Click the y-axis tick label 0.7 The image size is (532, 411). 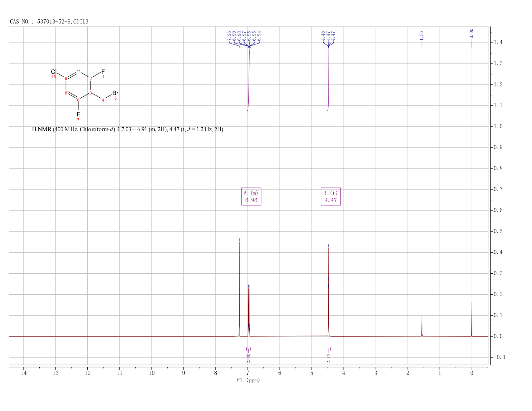[498, 189]
